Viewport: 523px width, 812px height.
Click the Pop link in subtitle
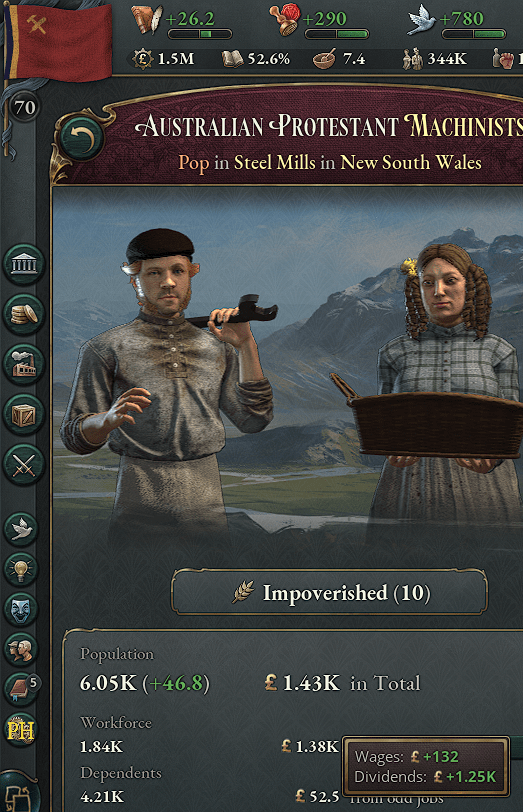pyautogui.click(x=194, y=163)
